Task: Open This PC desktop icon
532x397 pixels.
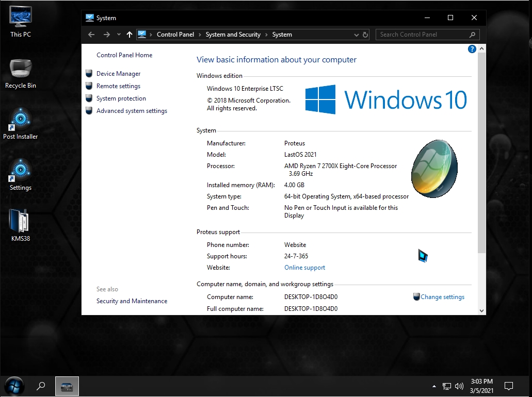Action: (x=20, y=21)
